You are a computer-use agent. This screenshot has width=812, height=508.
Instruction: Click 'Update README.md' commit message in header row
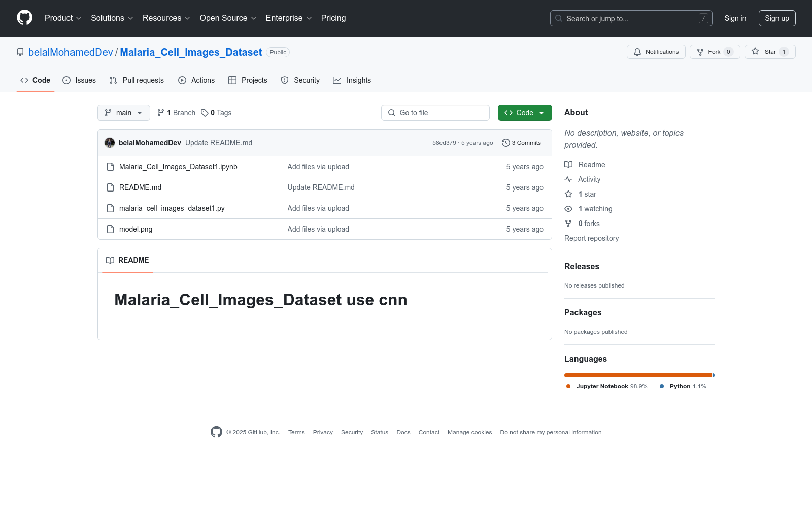219,143
